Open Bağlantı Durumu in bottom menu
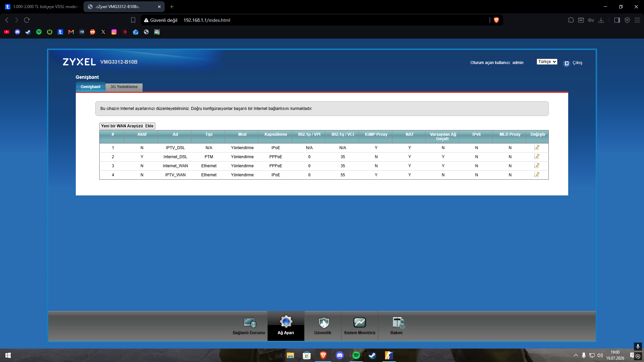 249,326
